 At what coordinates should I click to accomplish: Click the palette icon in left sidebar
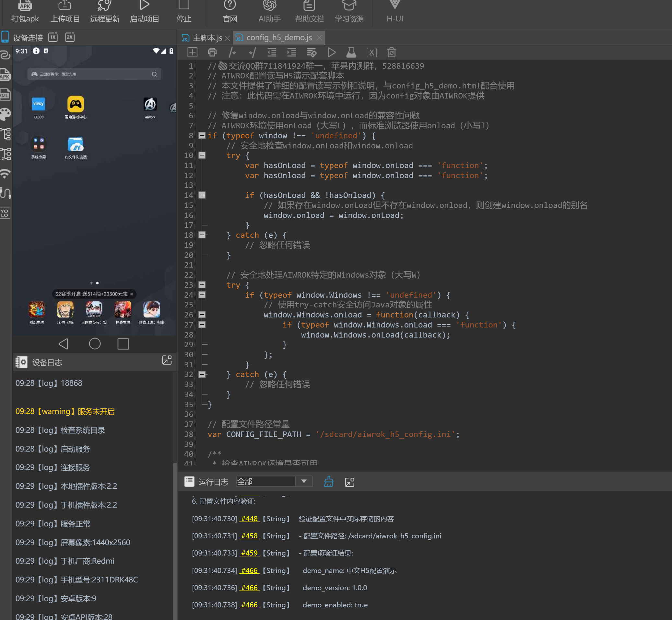click(6, 114)
